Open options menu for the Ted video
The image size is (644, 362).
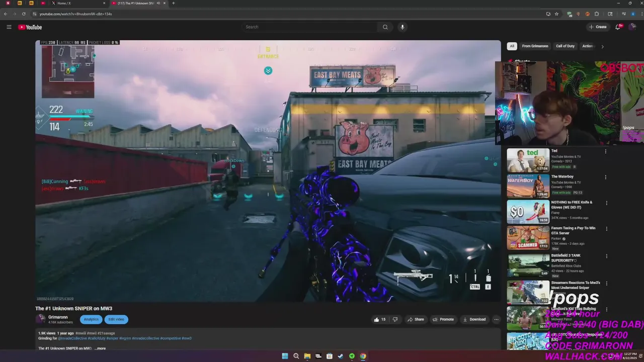[606, 151]
